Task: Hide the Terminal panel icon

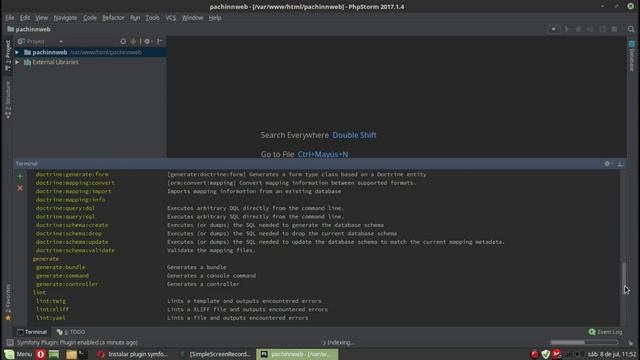Action: pyautogui.click(x=620, y=164)
